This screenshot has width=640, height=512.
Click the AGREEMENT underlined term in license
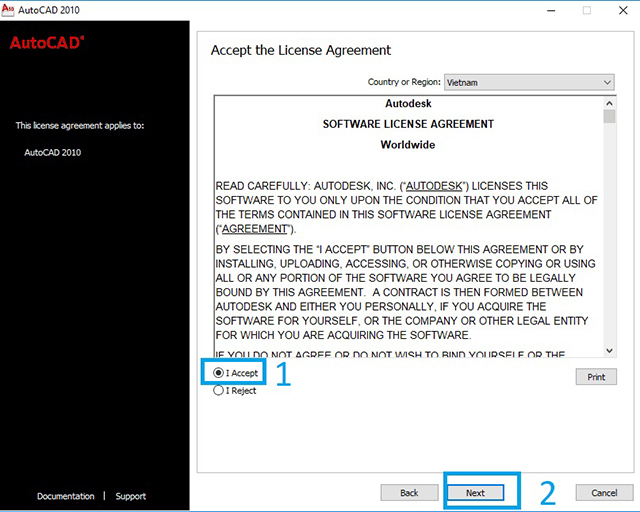(x=255, y=229)
